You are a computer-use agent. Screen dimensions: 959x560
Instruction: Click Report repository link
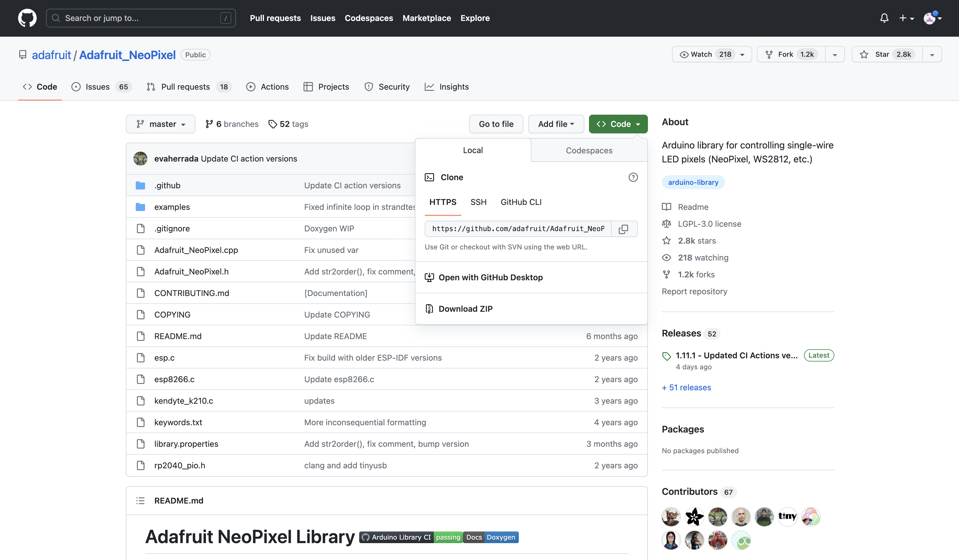tap(694, 291)
